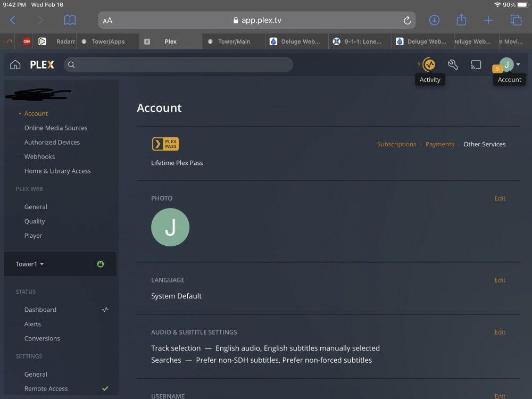Tap the app.plex.tv address bar
Image resolution: width=532 pixels, height=399 pixels.
(257, 20)
